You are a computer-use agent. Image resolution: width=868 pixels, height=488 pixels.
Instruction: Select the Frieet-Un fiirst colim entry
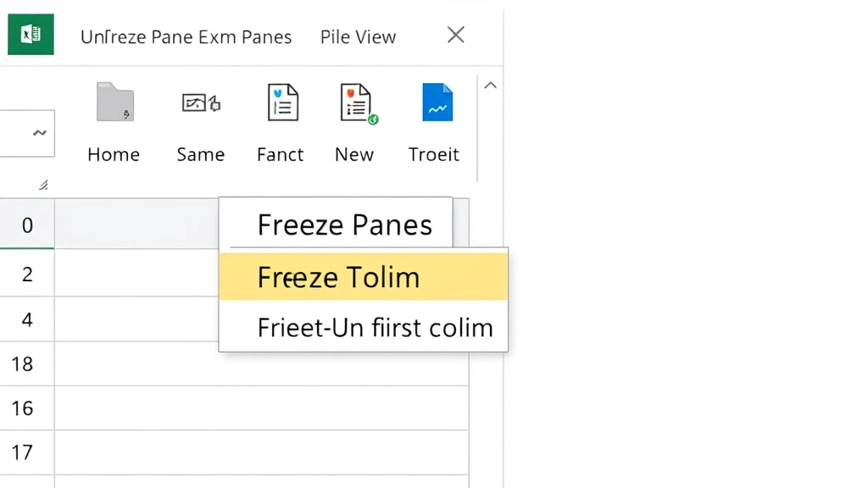pos(376,327)
